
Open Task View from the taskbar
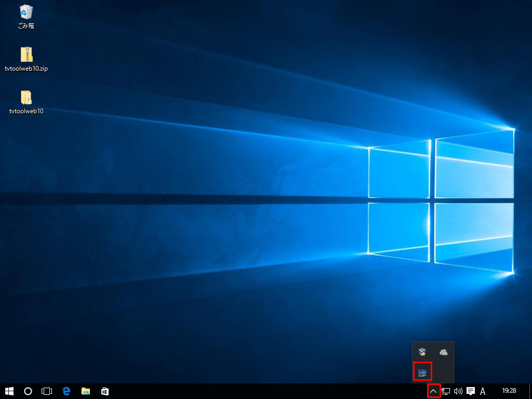[47, 391]
